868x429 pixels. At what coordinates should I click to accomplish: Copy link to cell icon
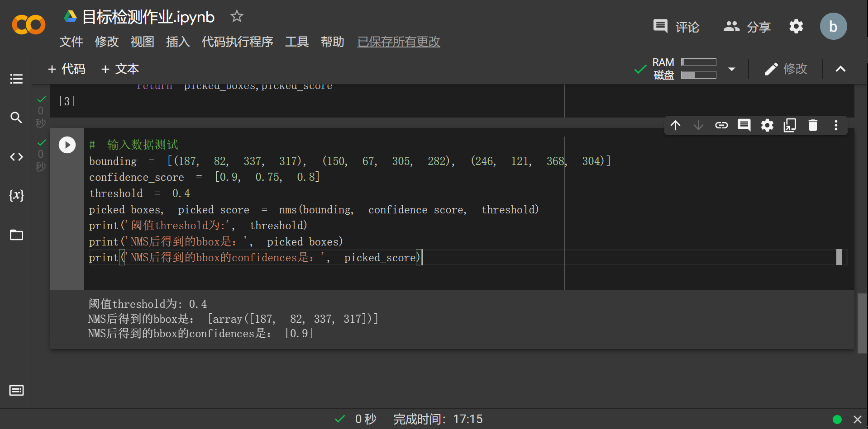pos(721,125)
